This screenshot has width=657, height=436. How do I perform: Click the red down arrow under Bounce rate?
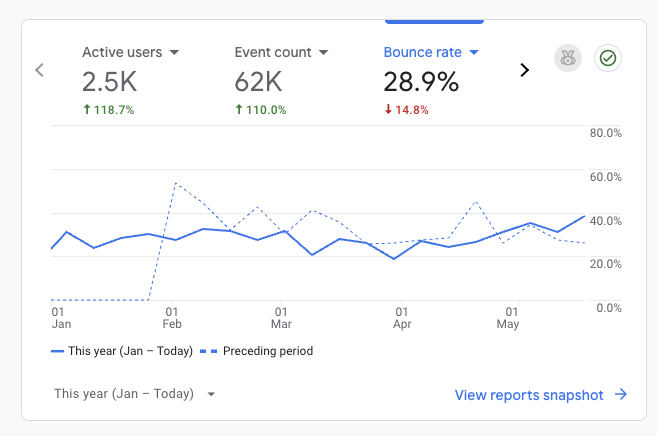(x=388, y=110)
